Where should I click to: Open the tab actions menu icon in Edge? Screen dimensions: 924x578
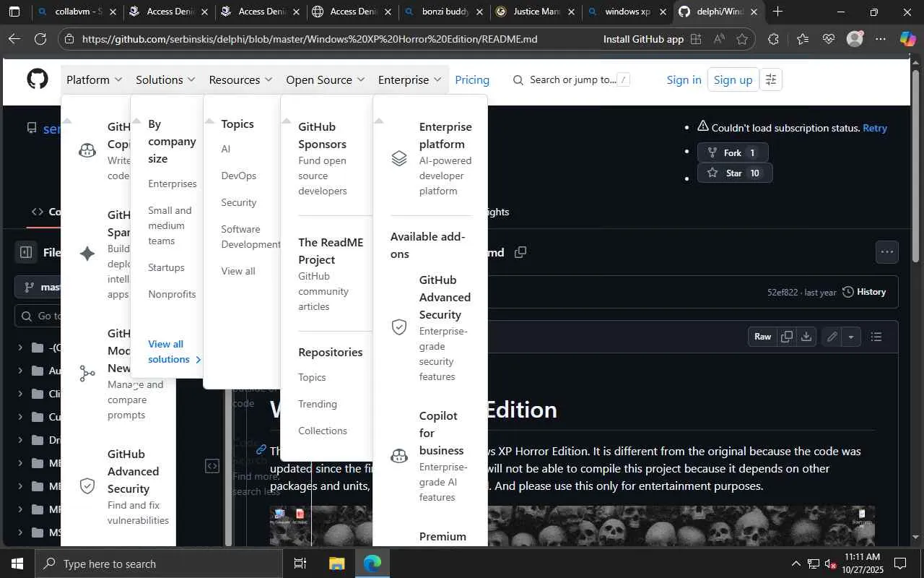14,12
